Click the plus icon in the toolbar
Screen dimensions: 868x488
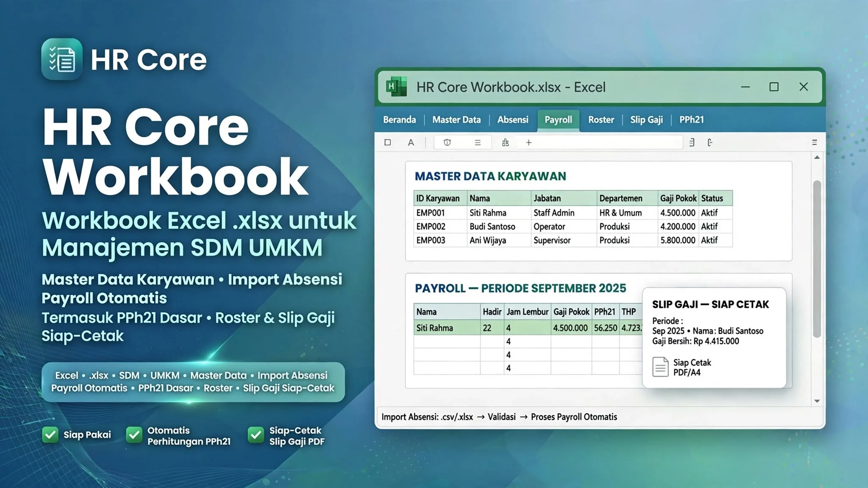click(x=529, y=143)
